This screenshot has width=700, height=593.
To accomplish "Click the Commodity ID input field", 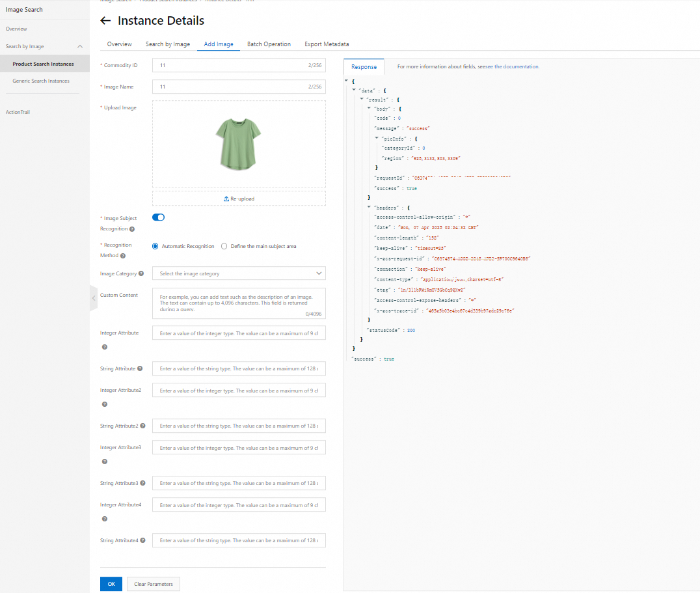I will click(239, 65).
